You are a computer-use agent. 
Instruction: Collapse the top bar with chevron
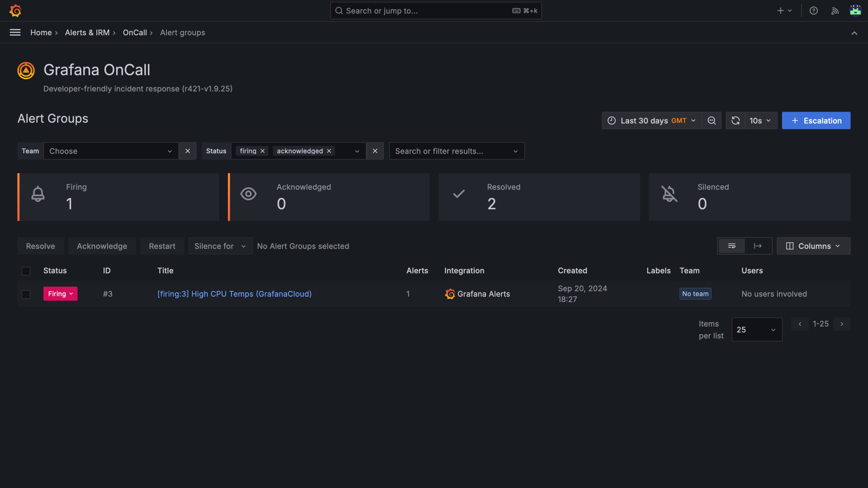click(854, 33)
